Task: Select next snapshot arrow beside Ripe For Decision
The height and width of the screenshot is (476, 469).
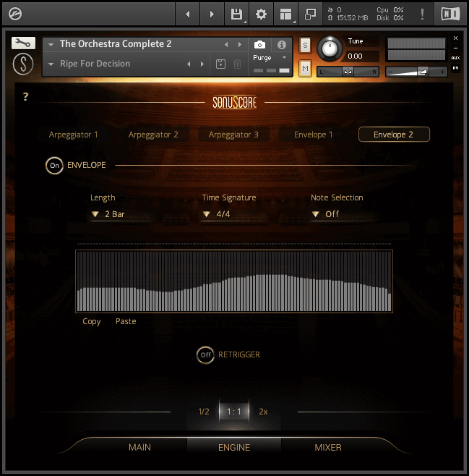Action: pyautogui.click(x=202, y=64)
